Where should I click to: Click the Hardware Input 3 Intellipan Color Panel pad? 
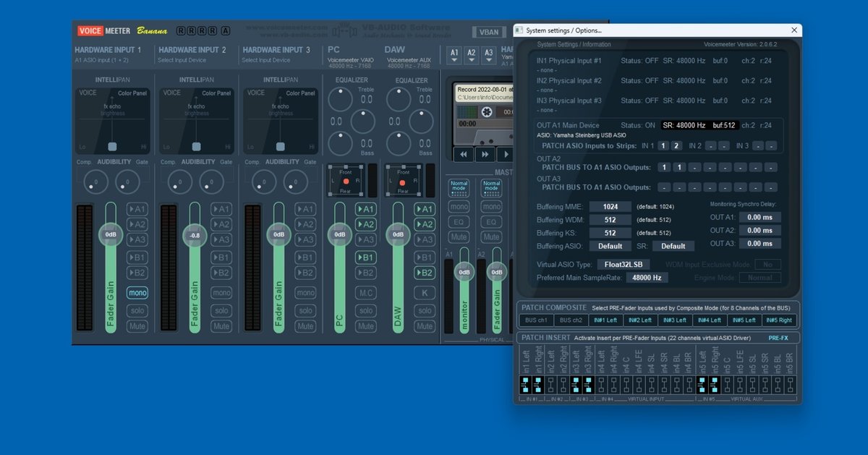[x=281, y=120]
